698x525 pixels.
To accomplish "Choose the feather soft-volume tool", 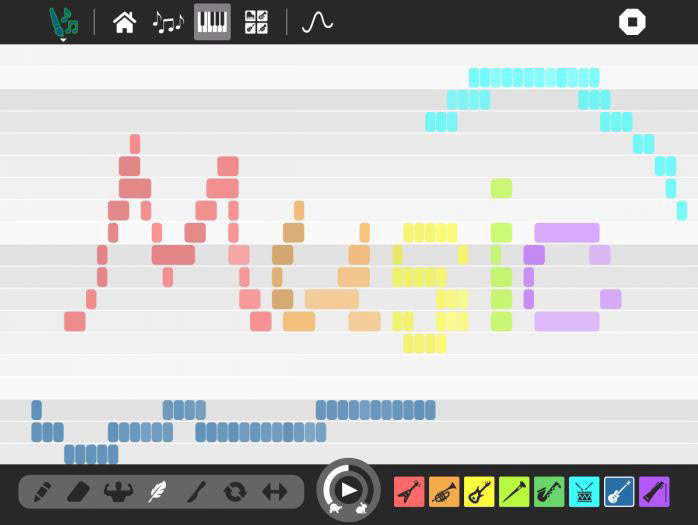I will [x=157, y=492].
